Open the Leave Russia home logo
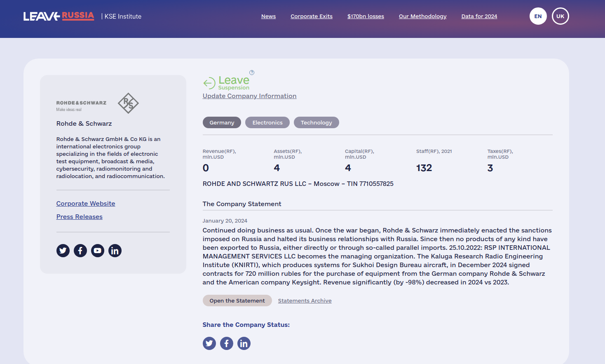 [59, 16]
